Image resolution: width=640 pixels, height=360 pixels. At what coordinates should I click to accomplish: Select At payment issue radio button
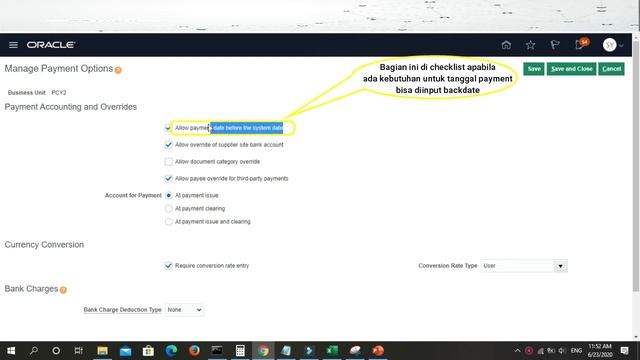coord(169,196)
